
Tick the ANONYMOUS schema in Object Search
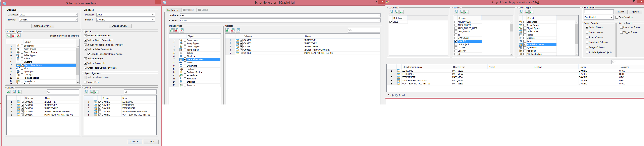pos(456,22)
